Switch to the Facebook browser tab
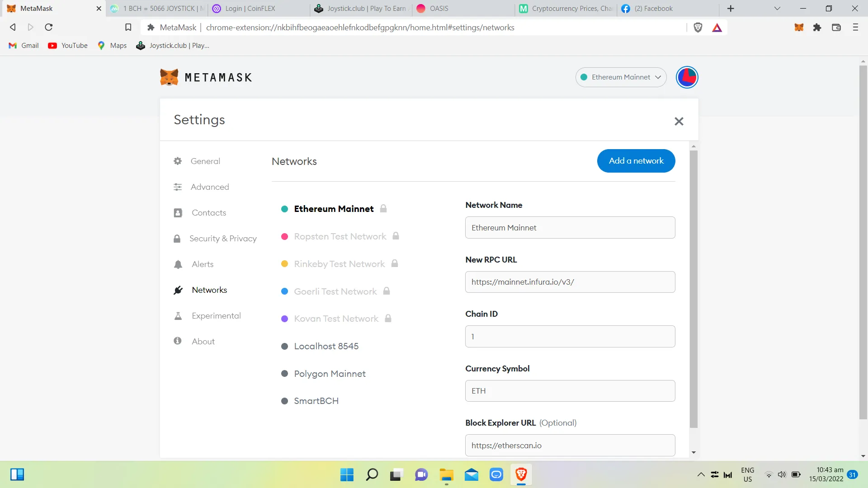Screen dimensions: 868x488 [x=668, y=9]
